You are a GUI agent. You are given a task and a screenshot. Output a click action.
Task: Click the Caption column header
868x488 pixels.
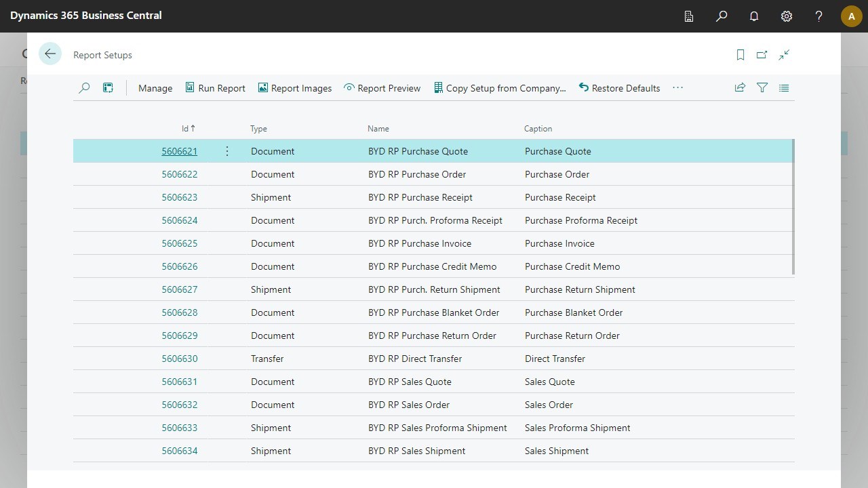(538, 129)
